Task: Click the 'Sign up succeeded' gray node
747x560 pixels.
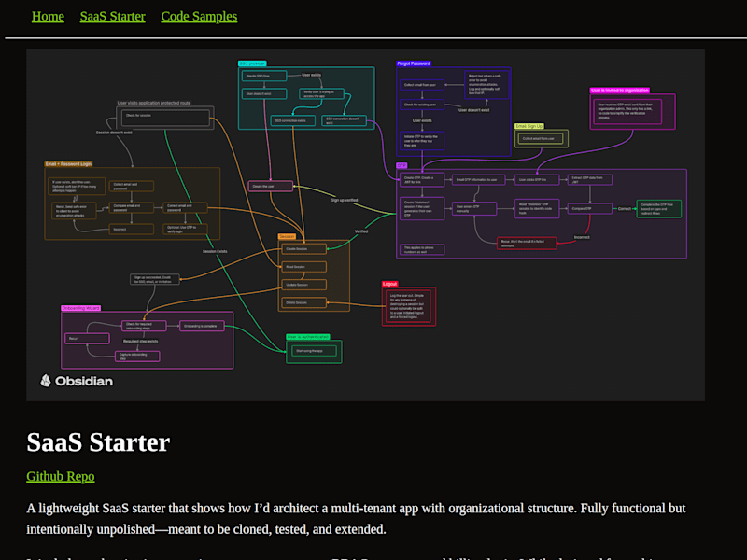Action: point(155,279)
